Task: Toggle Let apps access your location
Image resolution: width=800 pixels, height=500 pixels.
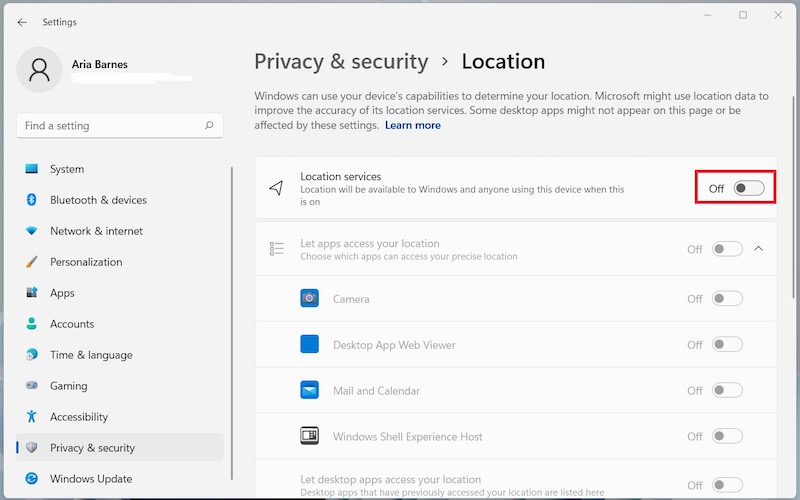Action: pyautogui.click(x=727, y=249)
